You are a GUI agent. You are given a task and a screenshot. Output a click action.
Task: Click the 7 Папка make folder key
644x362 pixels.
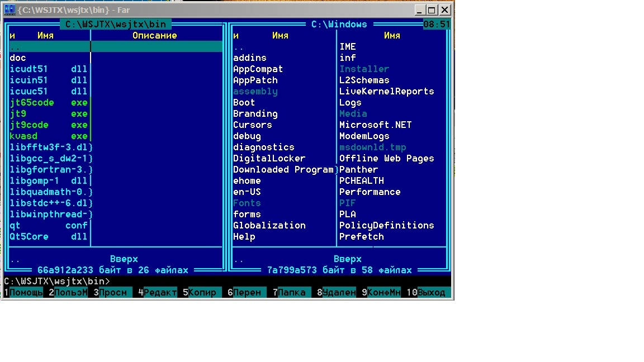tap(291, 292)
